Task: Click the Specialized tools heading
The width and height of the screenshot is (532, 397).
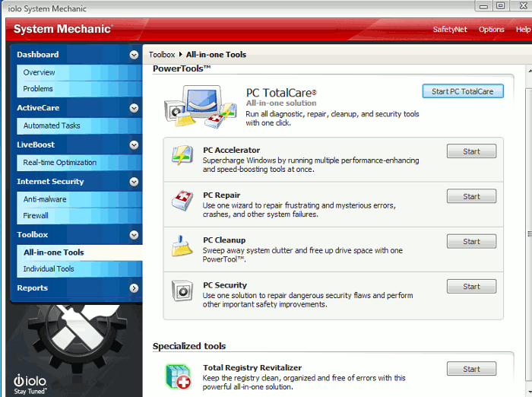Action: pyautogui.click(x=189, y=346)
